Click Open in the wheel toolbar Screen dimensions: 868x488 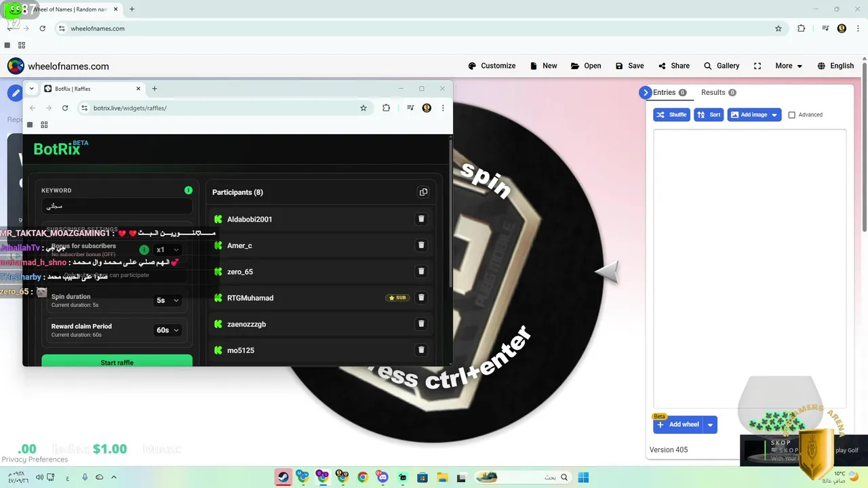coord(586,66)
